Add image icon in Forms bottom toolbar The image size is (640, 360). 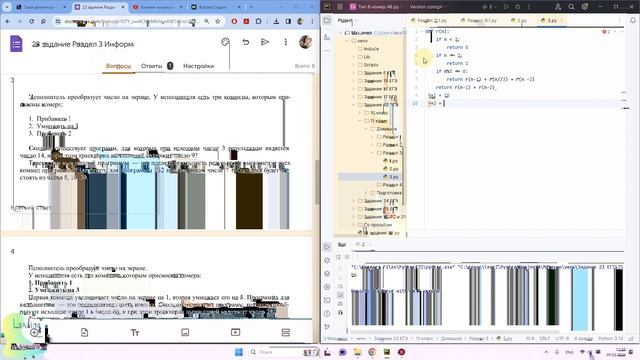[185, 332]
